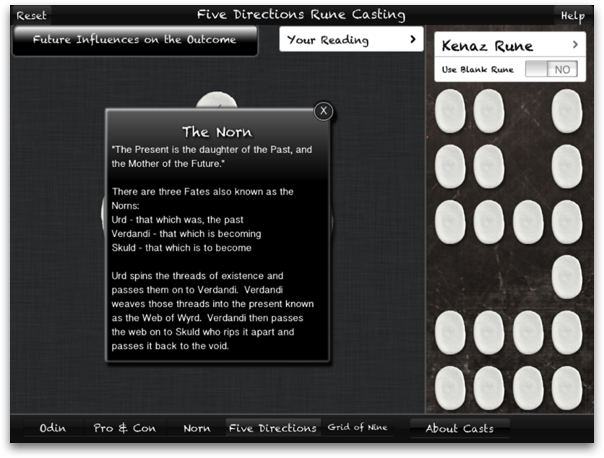Switch to the Odin cast tab
The width and height of the screenshot is (604, 458).
tap(52, 428)
